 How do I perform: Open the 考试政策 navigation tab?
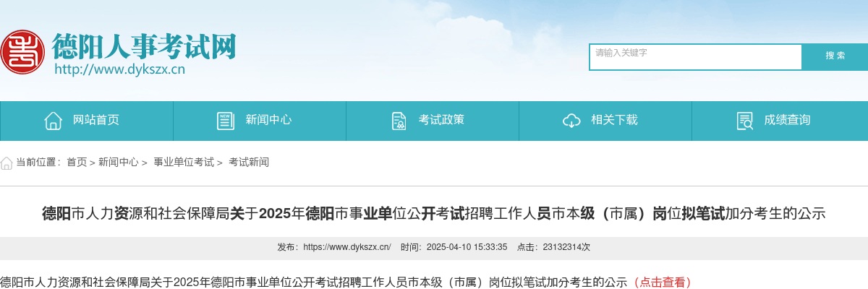433,121
